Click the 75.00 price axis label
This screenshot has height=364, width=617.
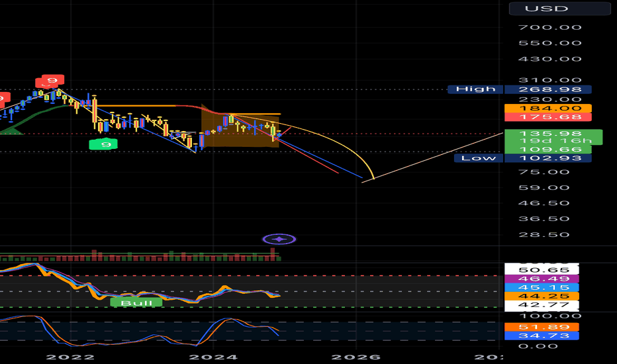544,172
